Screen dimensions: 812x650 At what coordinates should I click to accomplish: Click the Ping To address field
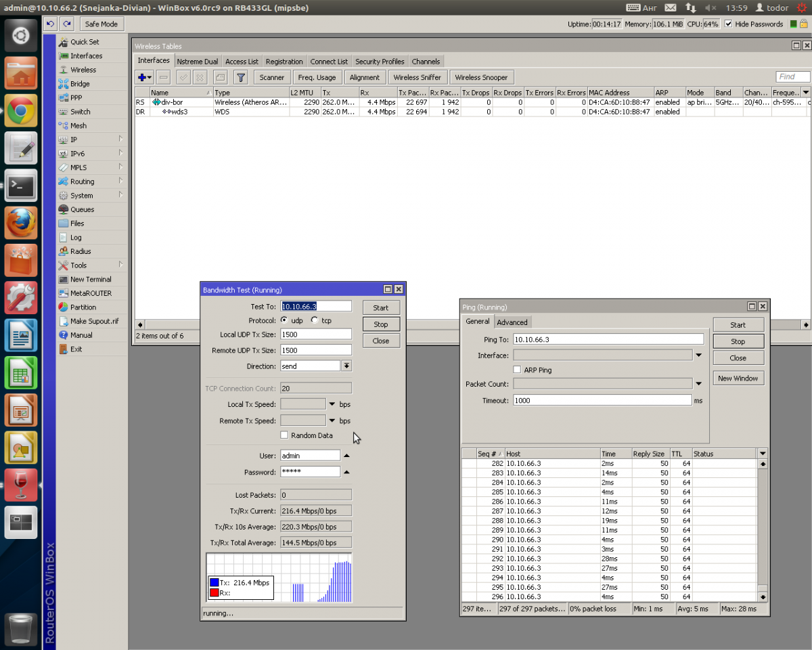pos(608,339)
